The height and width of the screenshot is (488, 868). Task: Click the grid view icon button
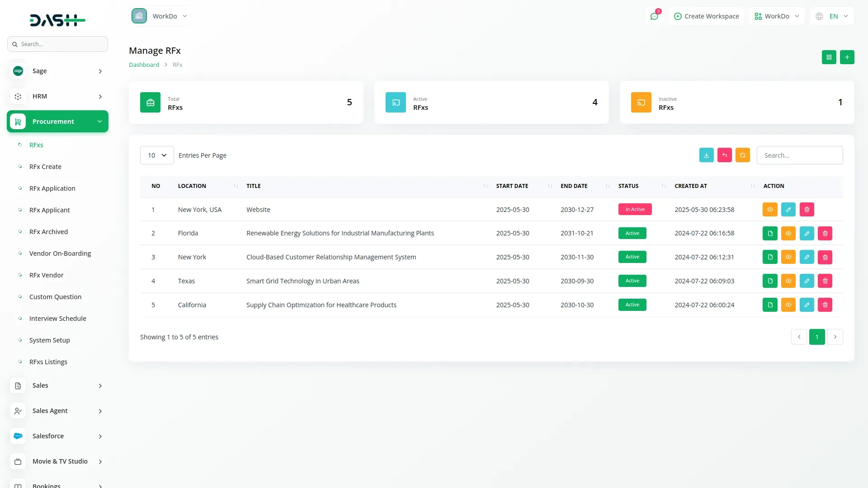click(x=829, y=57)
